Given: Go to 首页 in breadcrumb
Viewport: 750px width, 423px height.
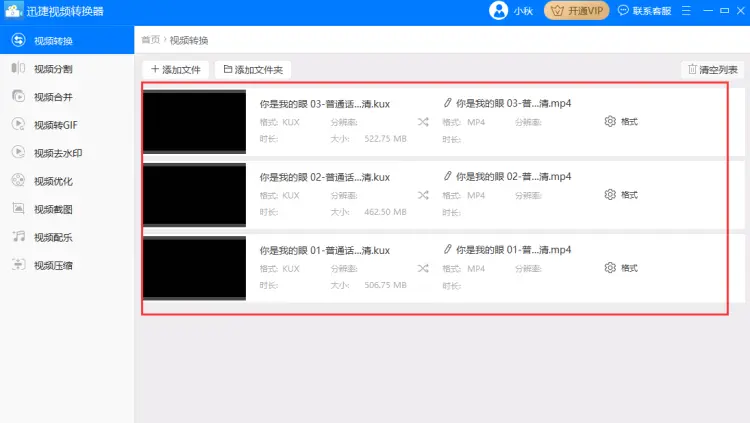Looking at the screenshot, I should (151, 40).
